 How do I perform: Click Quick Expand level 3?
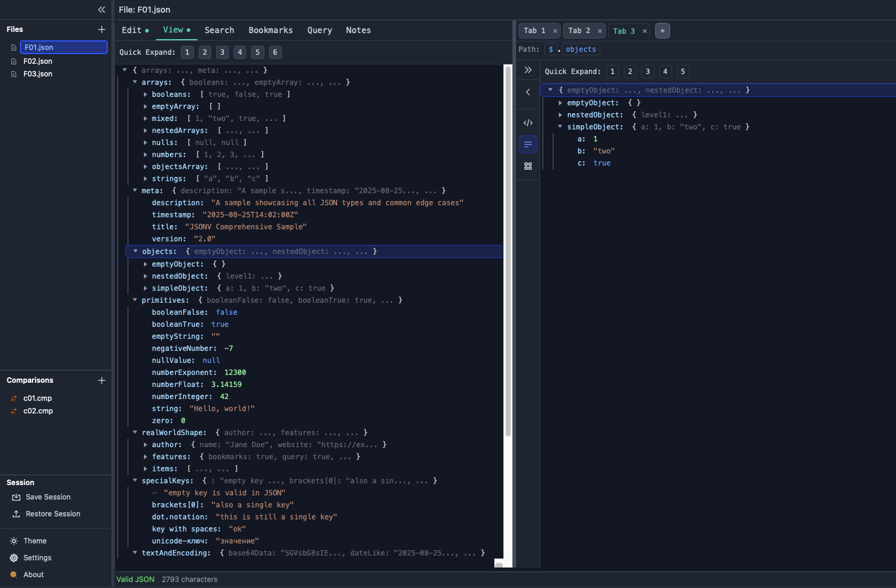tap(222, 52)
